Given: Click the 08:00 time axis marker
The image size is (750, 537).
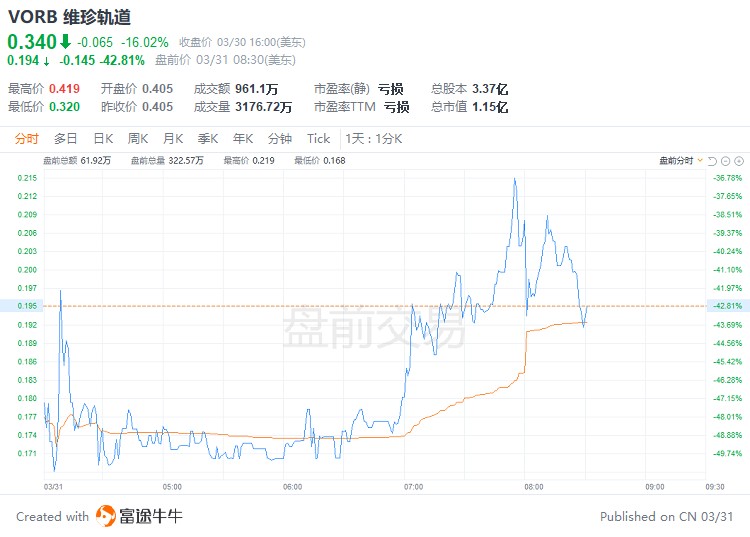Looking at the screenshot, I should click(x=533, y=487).
